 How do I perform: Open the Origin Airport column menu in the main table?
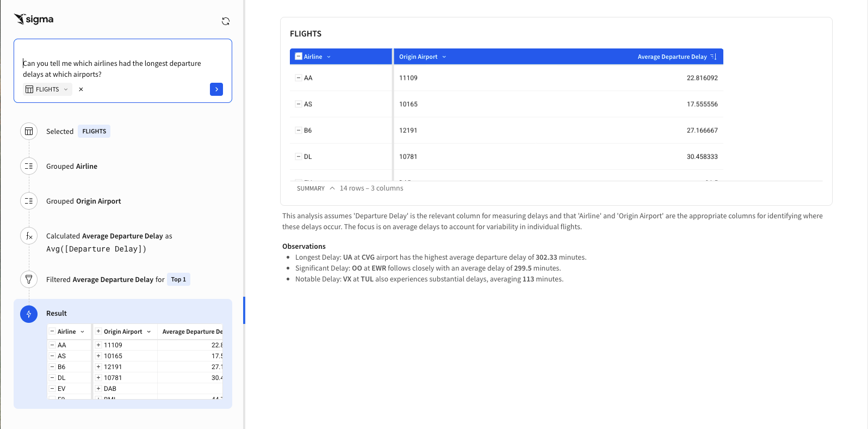(444, 57)
